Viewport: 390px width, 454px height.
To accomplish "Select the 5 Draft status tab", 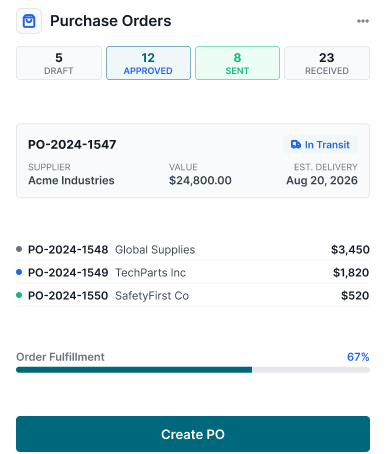I will [x=59, y=63].
